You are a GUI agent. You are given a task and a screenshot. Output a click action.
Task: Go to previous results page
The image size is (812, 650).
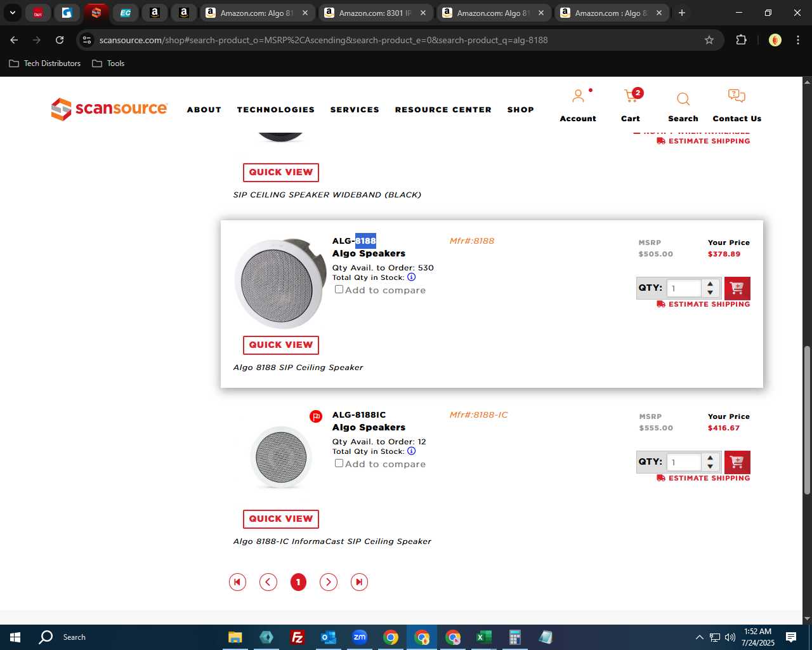point(268,582)
